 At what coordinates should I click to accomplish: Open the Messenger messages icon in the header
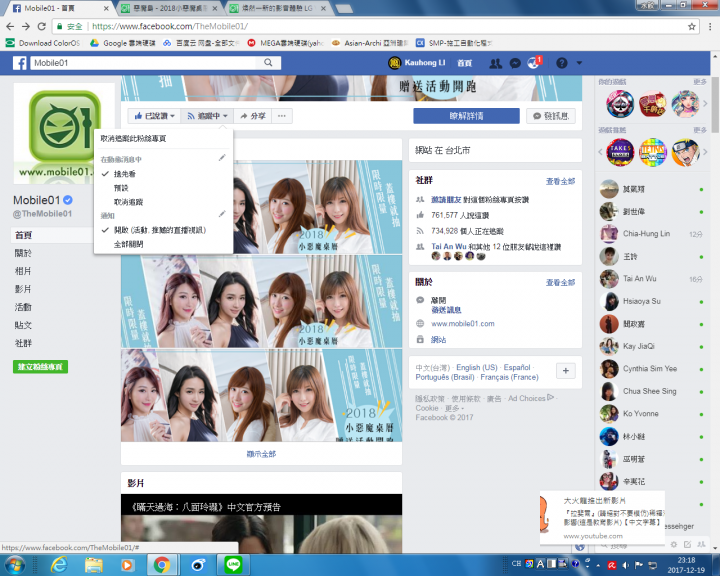(x=515, y=63)
